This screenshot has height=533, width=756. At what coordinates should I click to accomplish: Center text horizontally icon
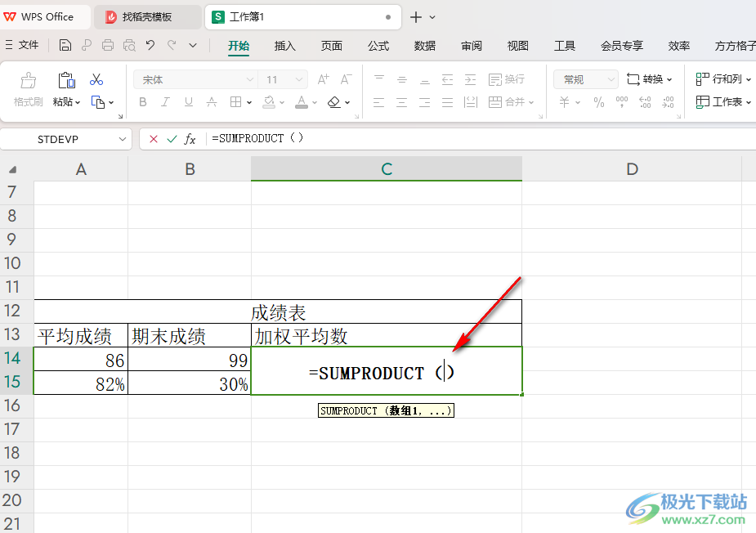point(401,102)
